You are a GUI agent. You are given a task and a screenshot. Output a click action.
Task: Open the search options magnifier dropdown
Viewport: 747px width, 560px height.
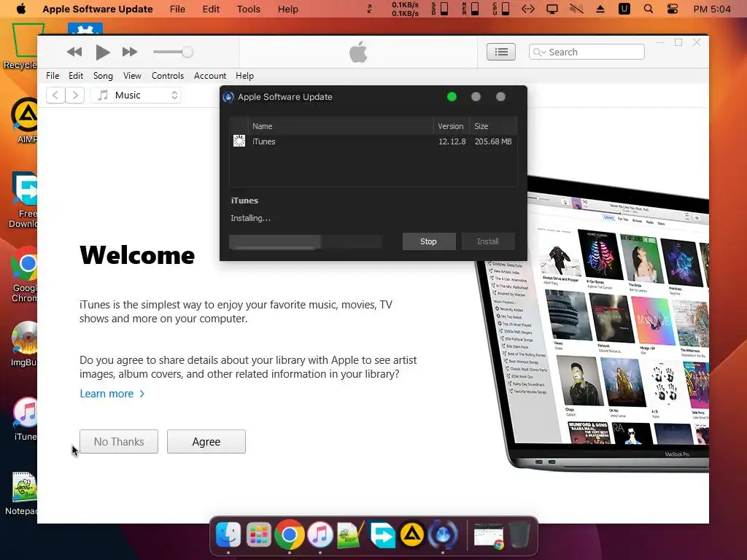click(x=539, y=52)
